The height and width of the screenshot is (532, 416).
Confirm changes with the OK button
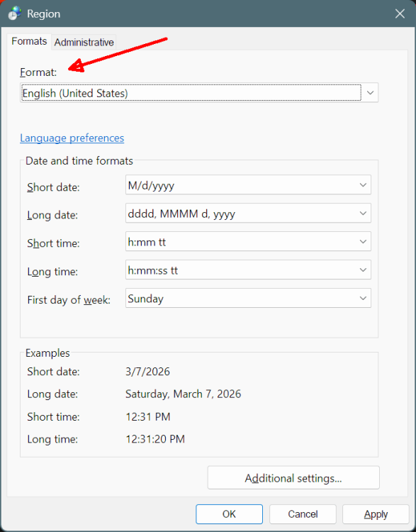[x=229, y=514]
